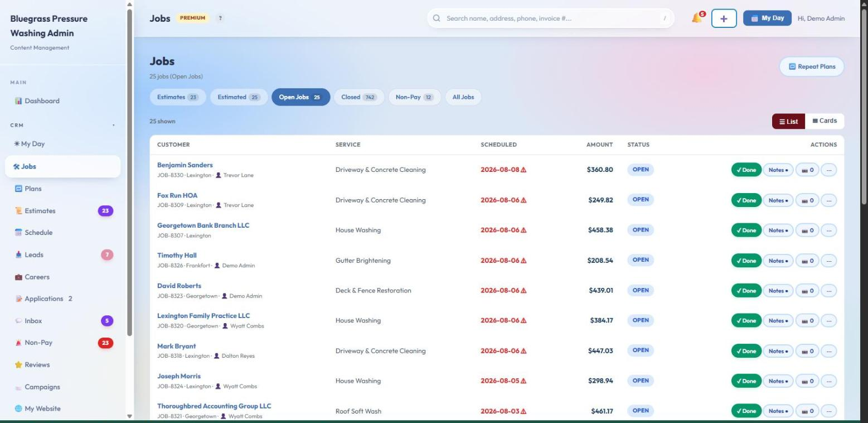This screenshot has width=868, height=423.
Task: Select the Non-Pay 12 filter tab
Action: [x=414, y=97]
